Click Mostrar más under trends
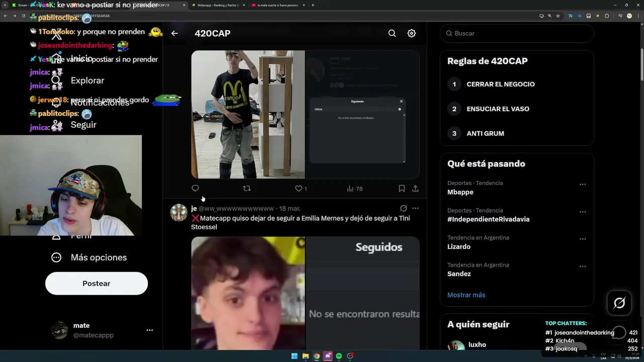644x362 pixels. [x=466, y=295]
